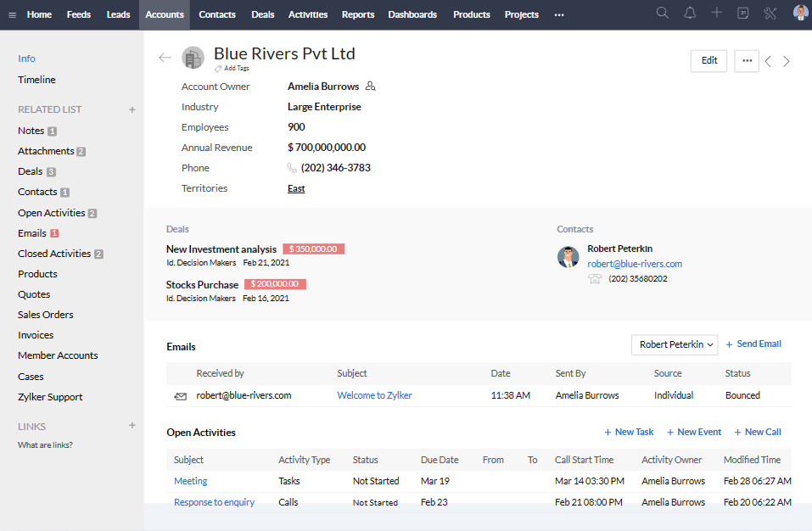Open the global search icon

click(663, 14)
